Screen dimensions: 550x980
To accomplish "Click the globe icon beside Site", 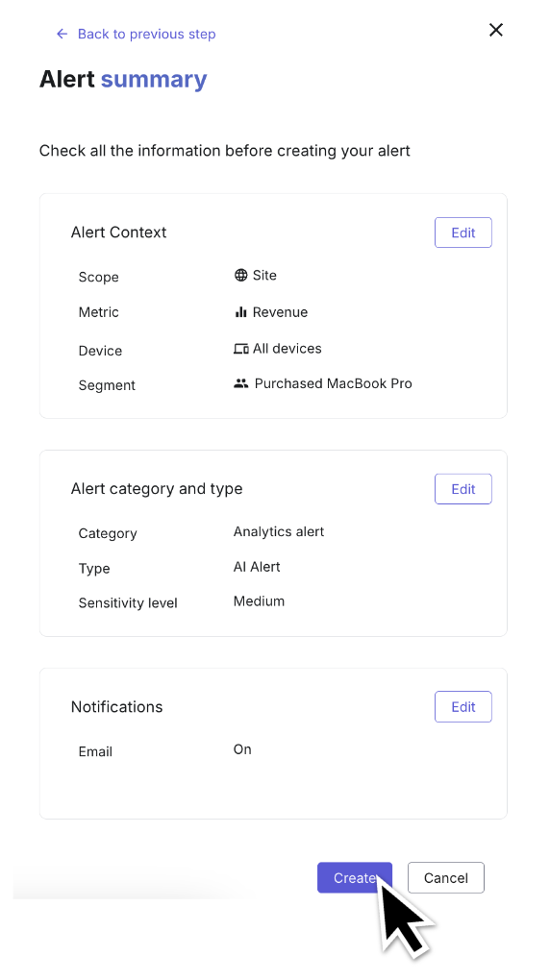I will (x=241, y=275).
